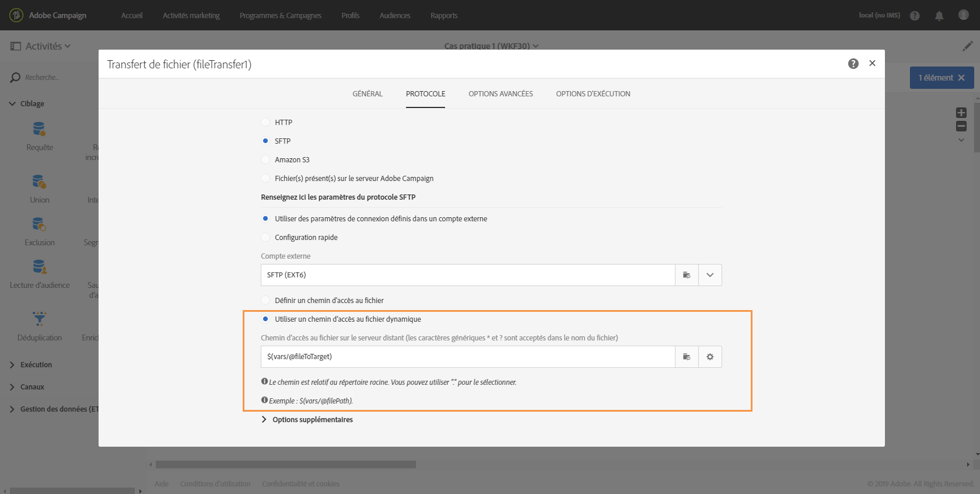980x494 pixels.
Task: Select the SFTP protocol option
Action: pyautogui.click(x=265, y=141)
